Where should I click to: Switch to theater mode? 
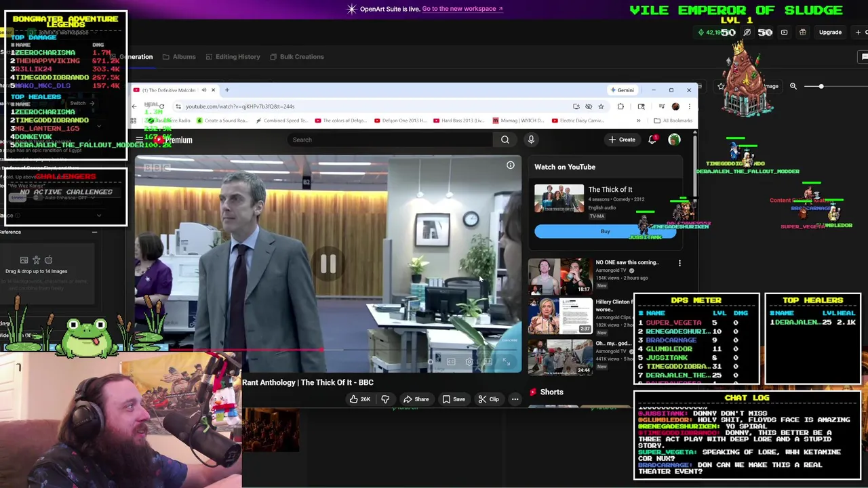click(x=488, y=362)
